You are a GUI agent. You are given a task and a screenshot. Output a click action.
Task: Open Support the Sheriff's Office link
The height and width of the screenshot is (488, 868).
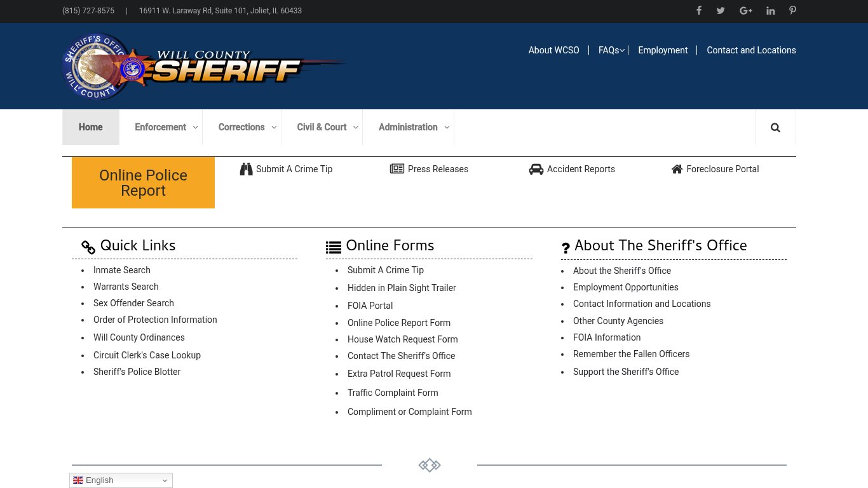tap(626, 372)
